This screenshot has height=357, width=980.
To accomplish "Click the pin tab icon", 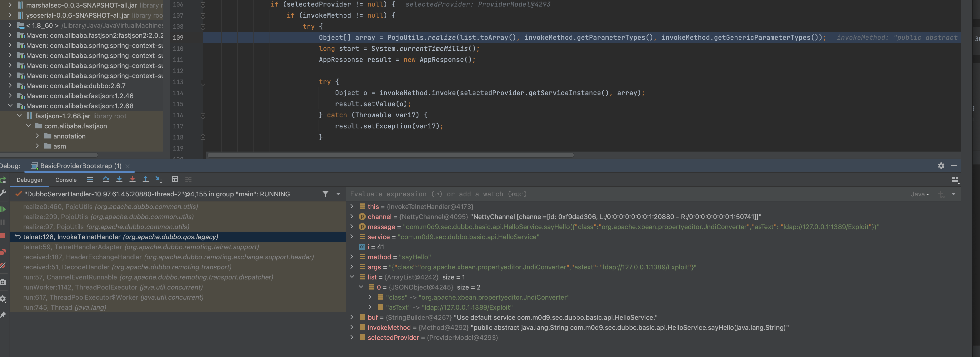I will (3, 315).
